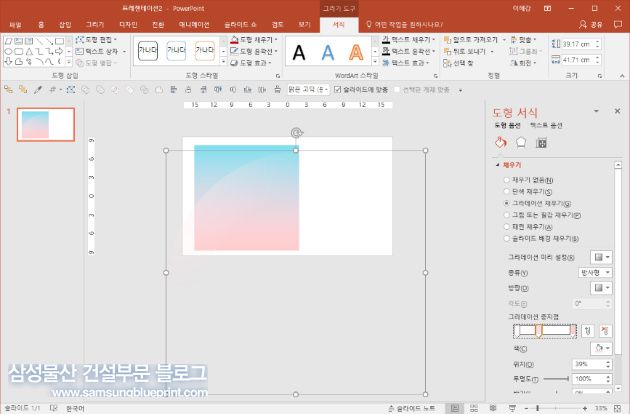Viewport: 630px width, 414px height.
Task: Open the 파일 File tab
Action: click(x=15, y=25)
